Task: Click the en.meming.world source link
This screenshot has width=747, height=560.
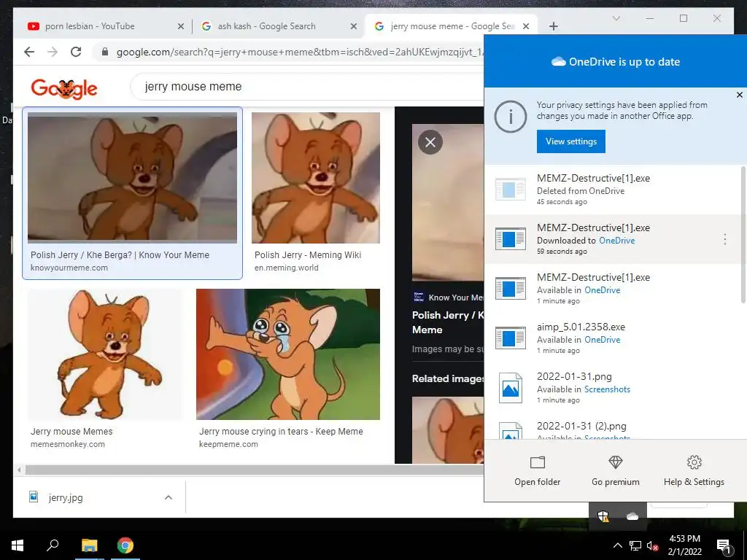Action: tap(286, 268)
